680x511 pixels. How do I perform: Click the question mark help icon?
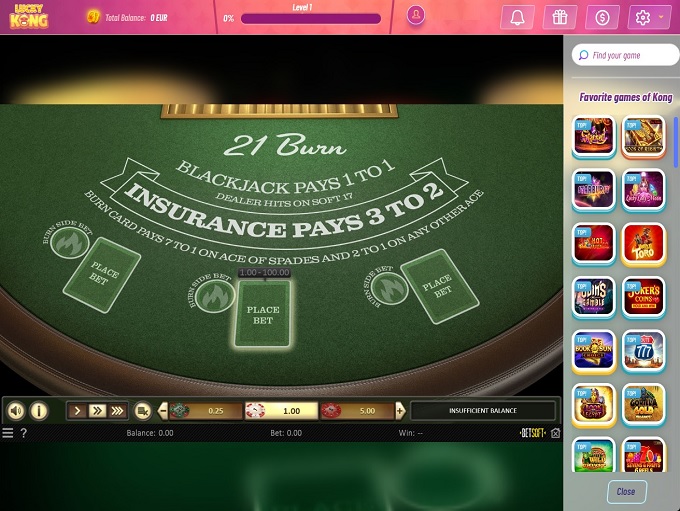tap(24, 433)
